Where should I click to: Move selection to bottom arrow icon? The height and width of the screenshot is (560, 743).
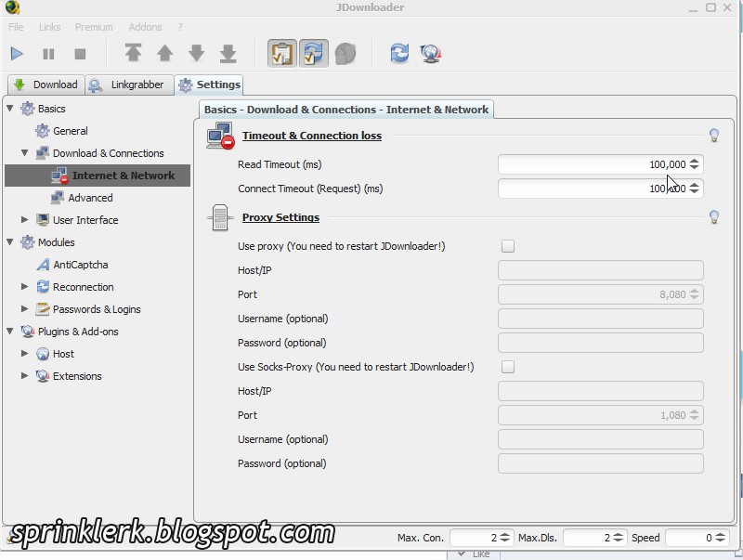(228, 53)
